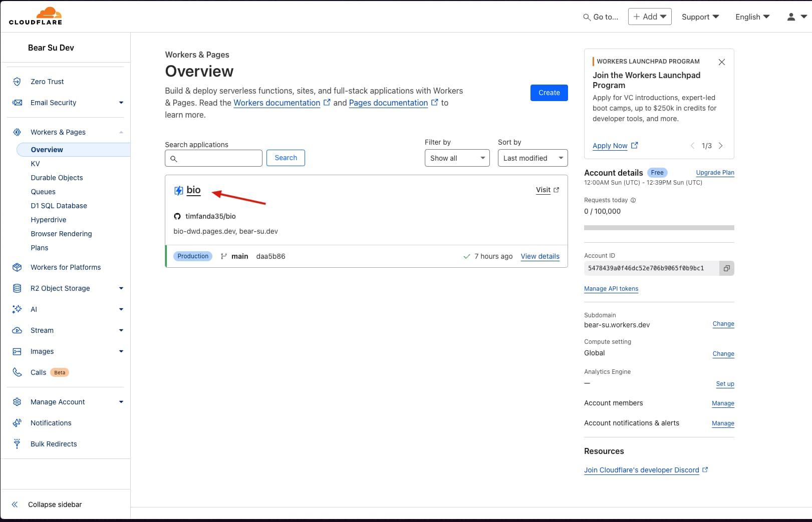Click the GitHub icon beside timfanda35/bio
This screenshot has width=812, height=522.
coord(177,216)
